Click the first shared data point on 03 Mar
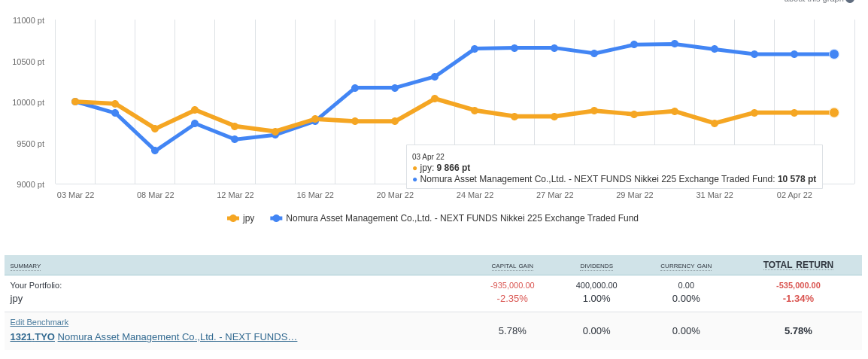Screen dimensions: 868x359 75,102
